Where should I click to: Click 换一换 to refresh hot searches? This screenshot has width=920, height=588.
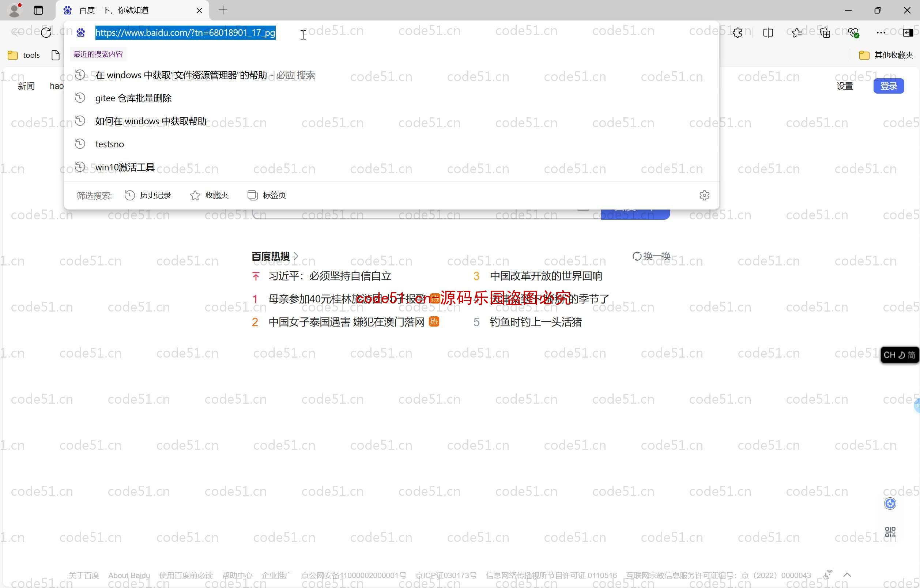click(x=651, y=256)
